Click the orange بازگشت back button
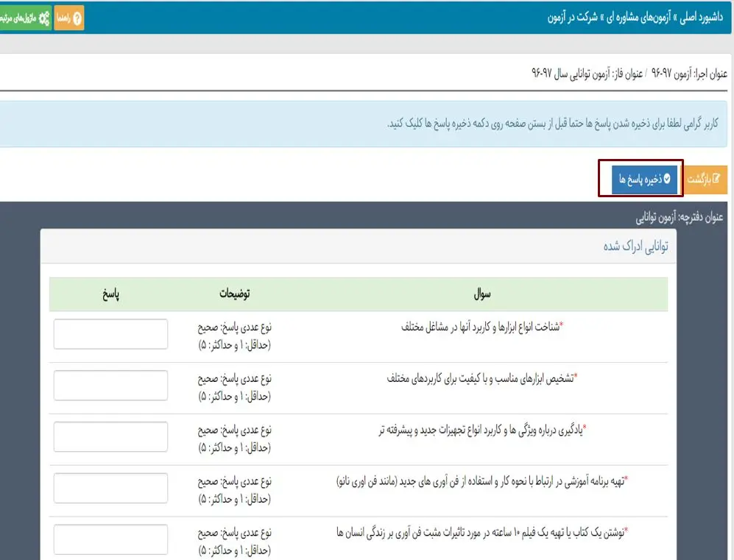Image resolution: width=734 pixels, height=560 pixels. (x=704, y=179)
